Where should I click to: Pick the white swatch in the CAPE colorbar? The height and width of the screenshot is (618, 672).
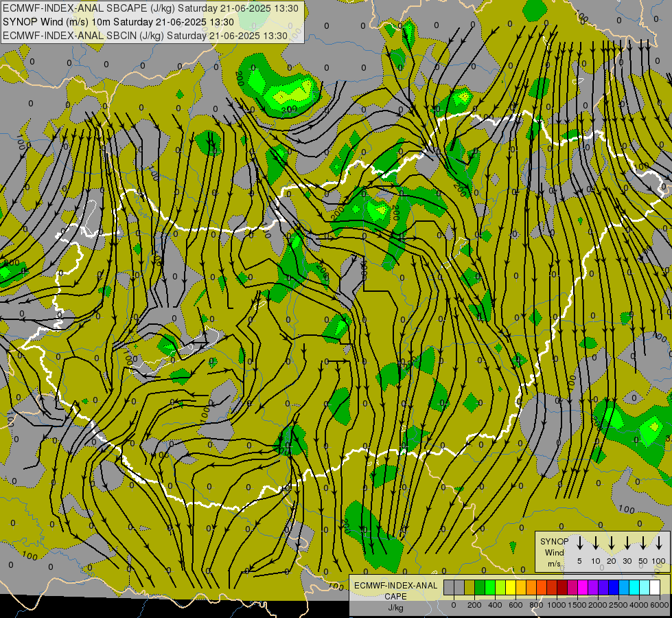pos(655,588)
